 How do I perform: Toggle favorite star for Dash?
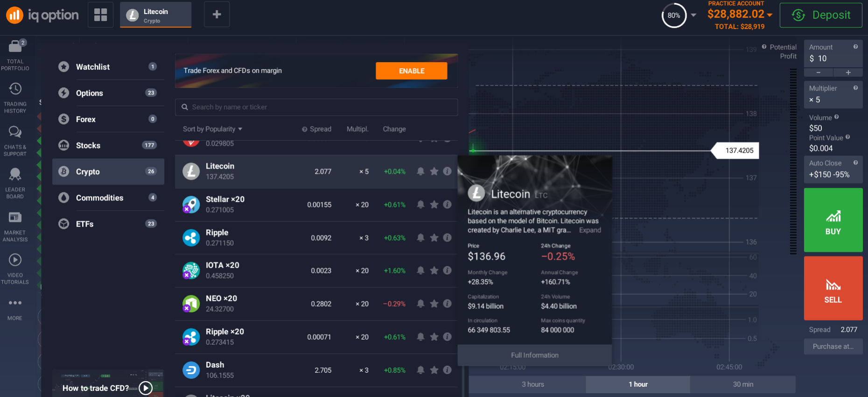(x=434, y=370)
